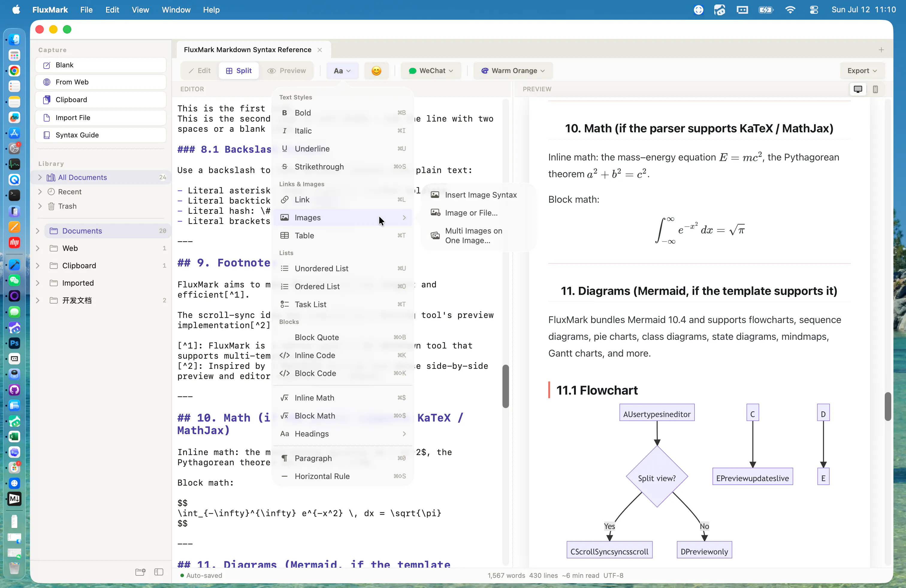Click the emoji picker smiley button
This screenshot has width=906, height=588.
point(376,71)
